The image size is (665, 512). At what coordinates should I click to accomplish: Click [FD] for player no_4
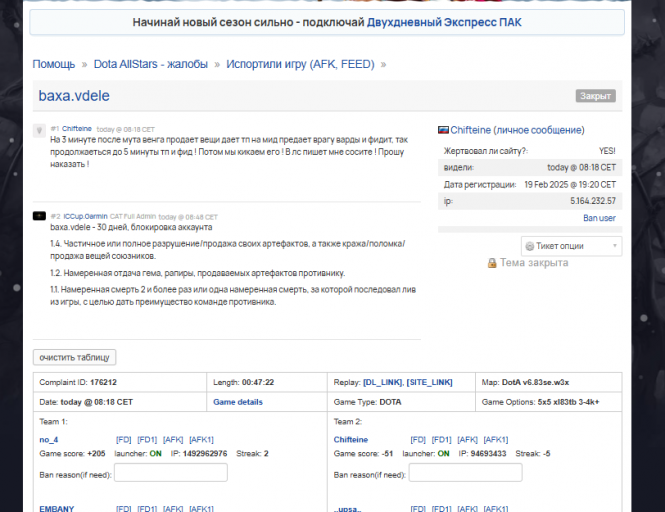pyautogui.click(x=124, y=439)
